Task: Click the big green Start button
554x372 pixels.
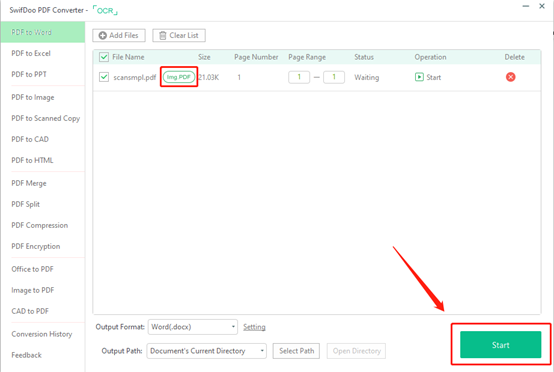Action: 500,345
